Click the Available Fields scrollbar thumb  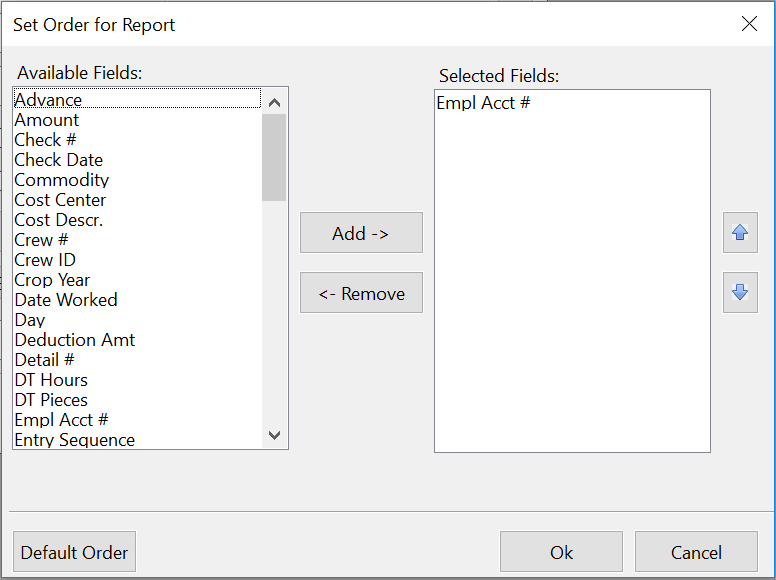(x=274, y=157)
